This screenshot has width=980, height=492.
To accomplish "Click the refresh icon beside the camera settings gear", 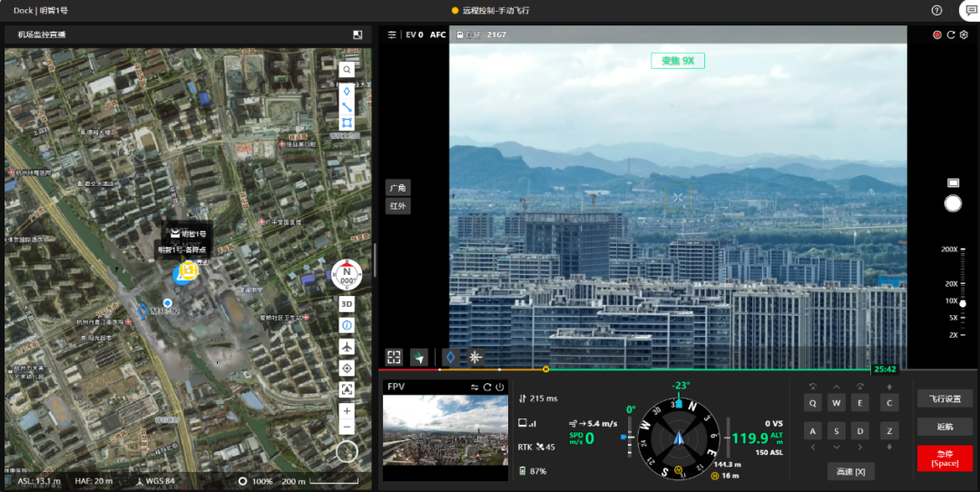I will coord(951,35).
